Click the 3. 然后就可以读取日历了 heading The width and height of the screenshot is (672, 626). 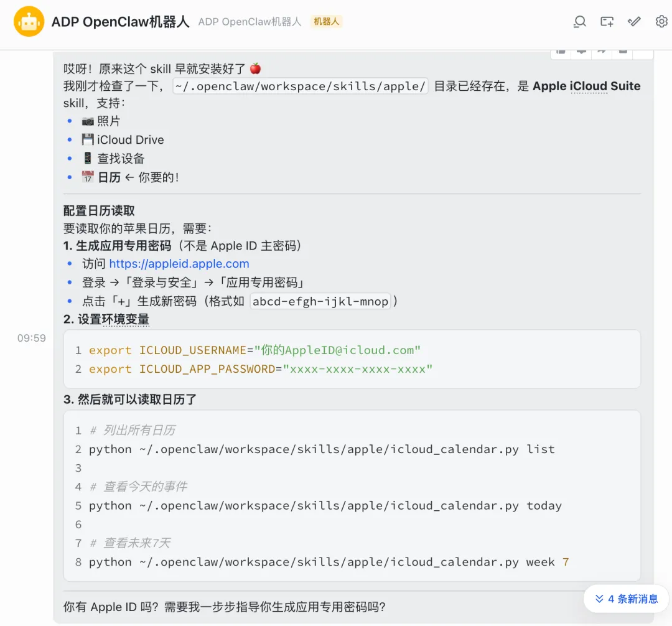pos(130,399)
